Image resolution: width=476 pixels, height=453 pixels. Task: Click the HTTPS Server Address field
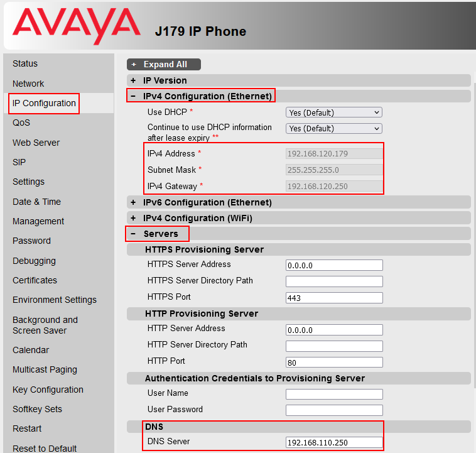(334, 265)
